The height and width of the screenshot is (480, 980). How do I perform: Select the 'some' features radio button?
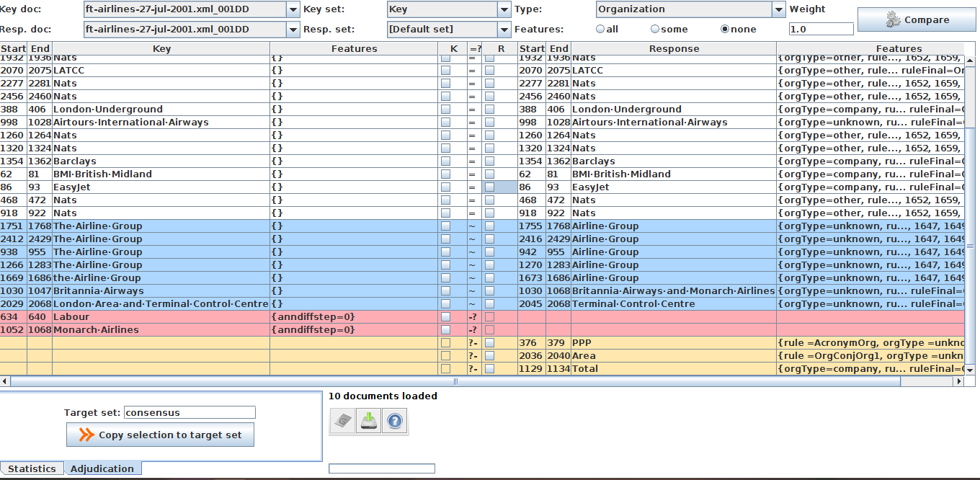pos(654,29)
